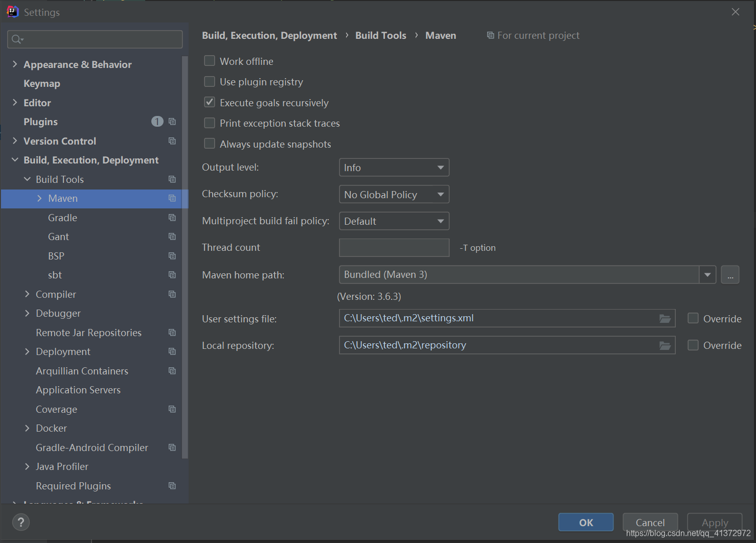This screenshot has height=543, width=756.
Task: Check Use plugin registry
Action: point(210,82)
